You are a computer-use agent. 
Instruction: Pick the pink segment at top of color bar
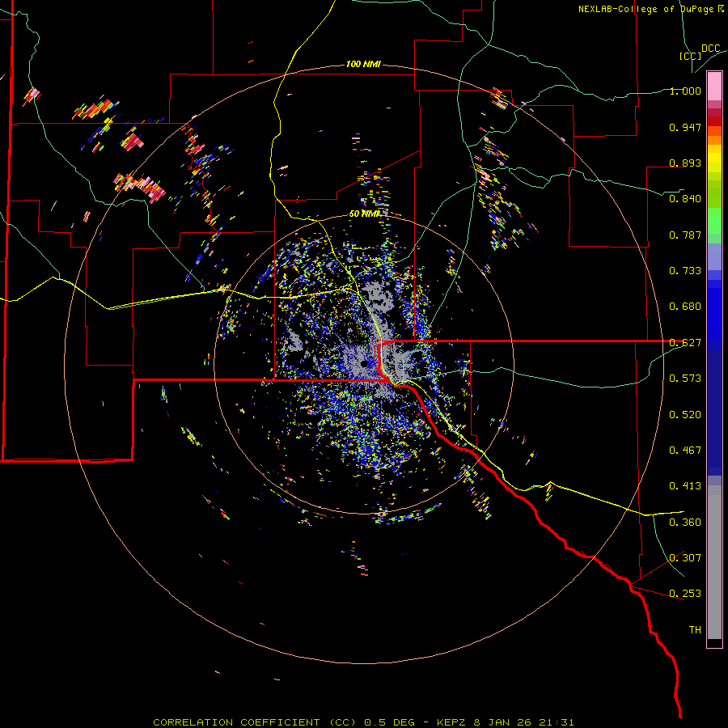click(714, 87)
